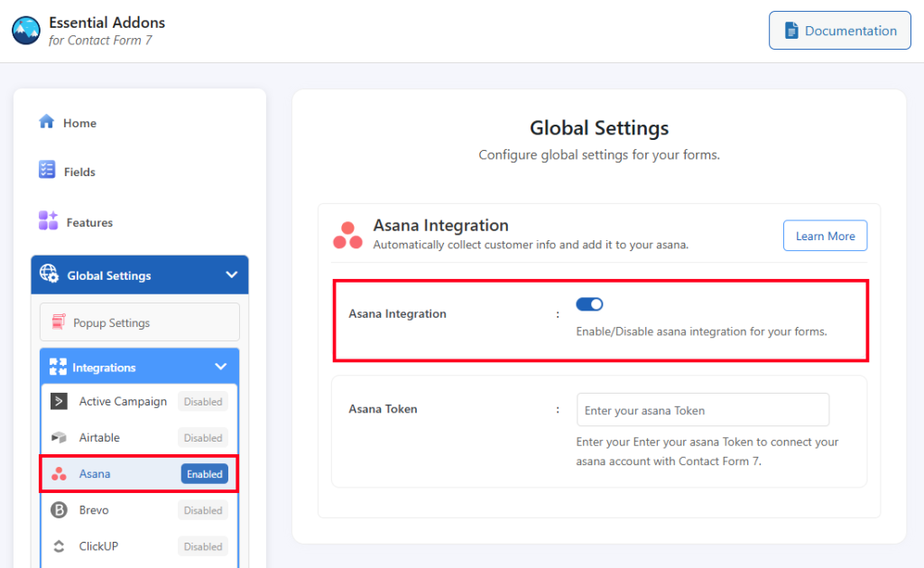Click the Airtable box icon
This screenshot has width=924, height=568.
tap(59, 438)
